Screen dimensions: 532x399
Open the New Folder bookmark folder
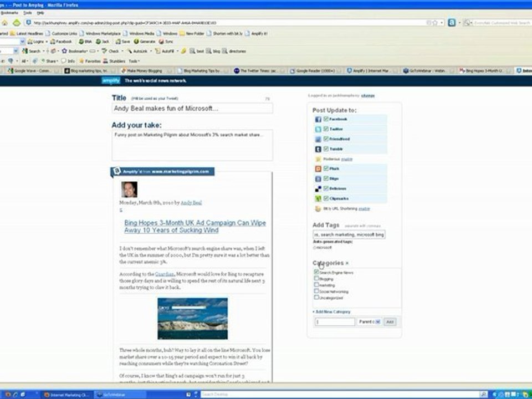point(192,33)
